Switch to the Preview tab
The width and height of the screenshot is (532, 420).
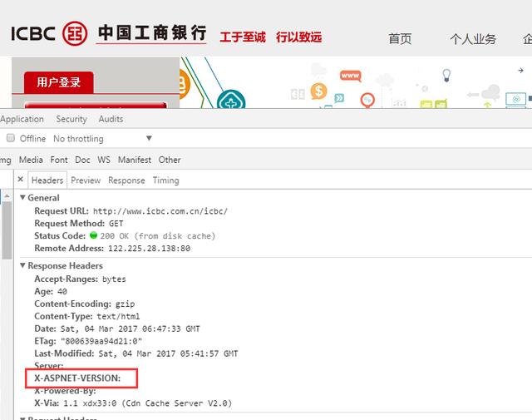[86, 180]
